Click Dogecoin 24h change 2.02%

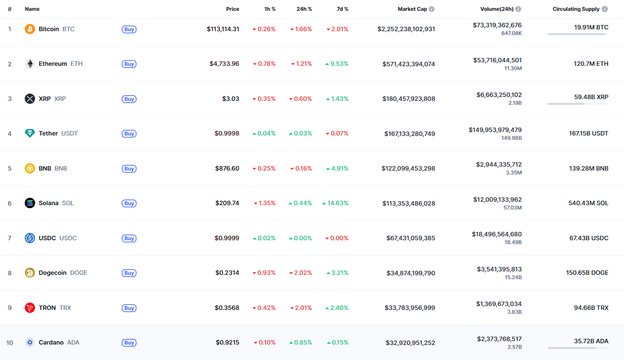click(301, 273)
